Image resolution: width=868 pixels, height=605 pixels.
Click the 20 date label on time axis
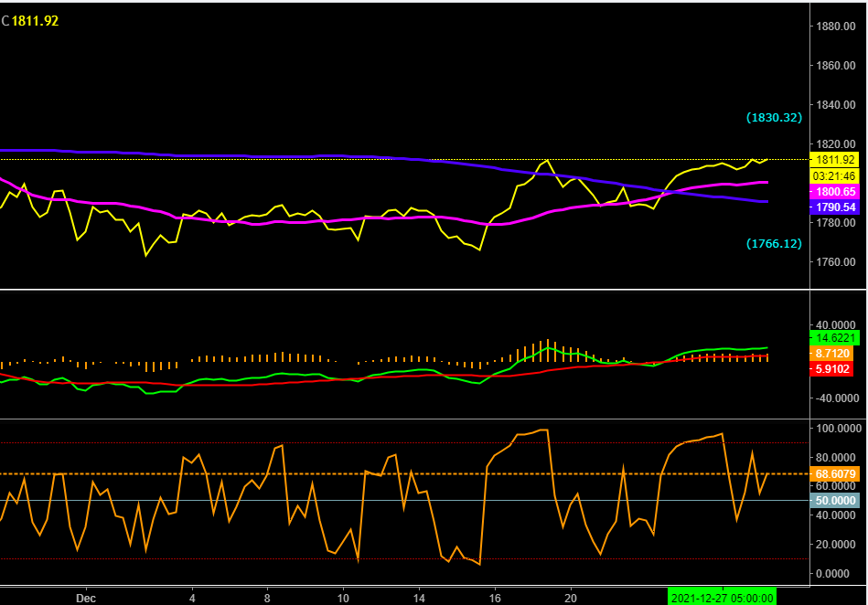[571, 599]
